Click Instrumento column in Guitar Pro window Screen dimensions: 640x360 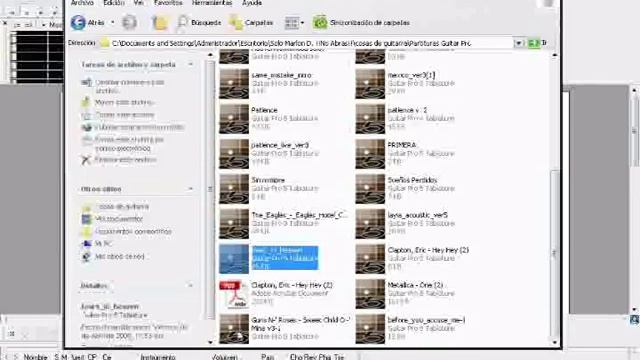pyautogui.click(x=158, y=357)
